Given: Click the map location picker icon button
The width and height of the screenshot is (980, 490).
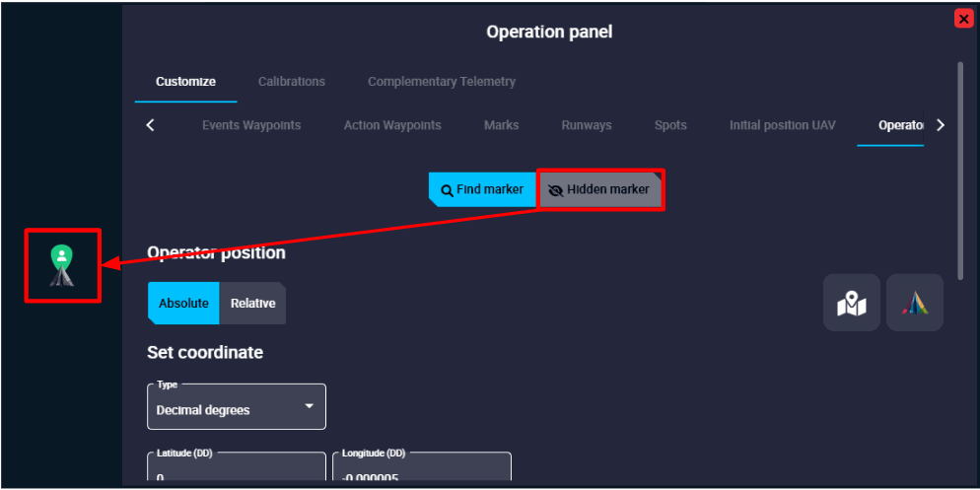Looking at the screenshot, I should click(851, 303).
